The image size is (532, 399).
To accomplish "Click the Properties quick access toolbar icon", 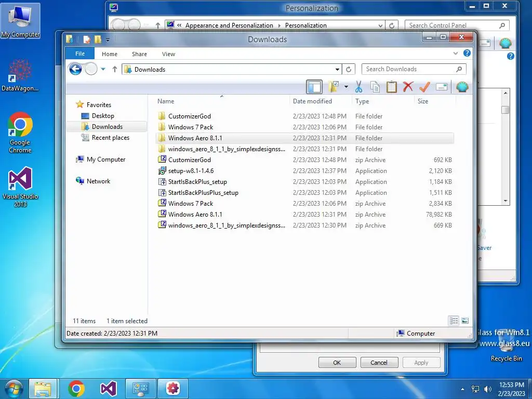I will [87, 39].
